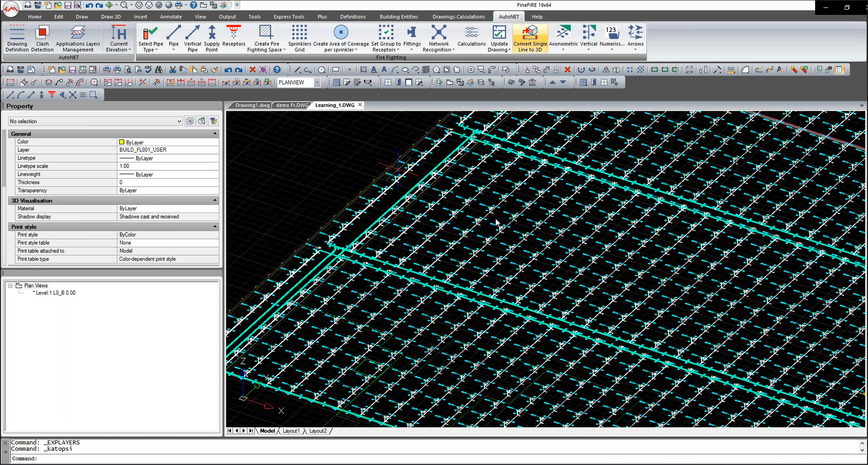Switch to the demo Fr.DWG document tab
The image size is (868, 465).
click(x=292, y=105)
